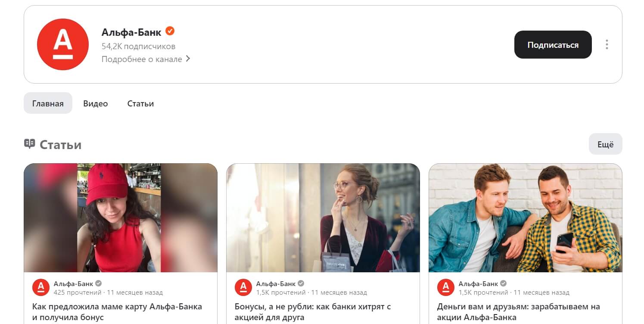Subscribe with the Подписаться button

pos(553,44)
